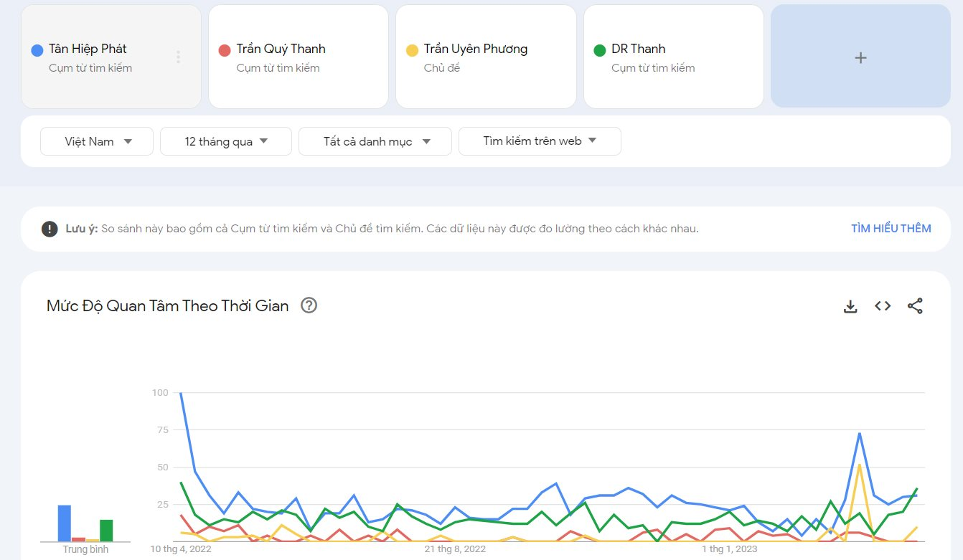Screen dimensions: 963x560
Task: Edit the DR Thanh search term card
Action: [674, 57]
